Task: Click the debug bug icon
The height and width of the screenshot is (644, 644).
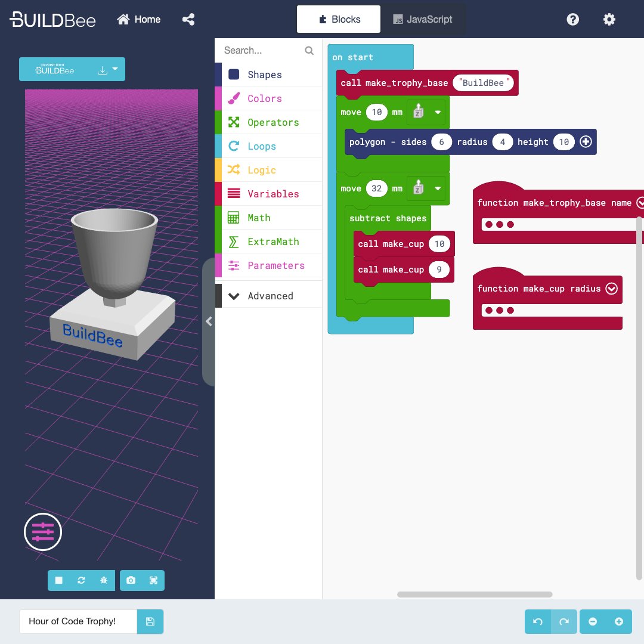Action: [104, 580]
